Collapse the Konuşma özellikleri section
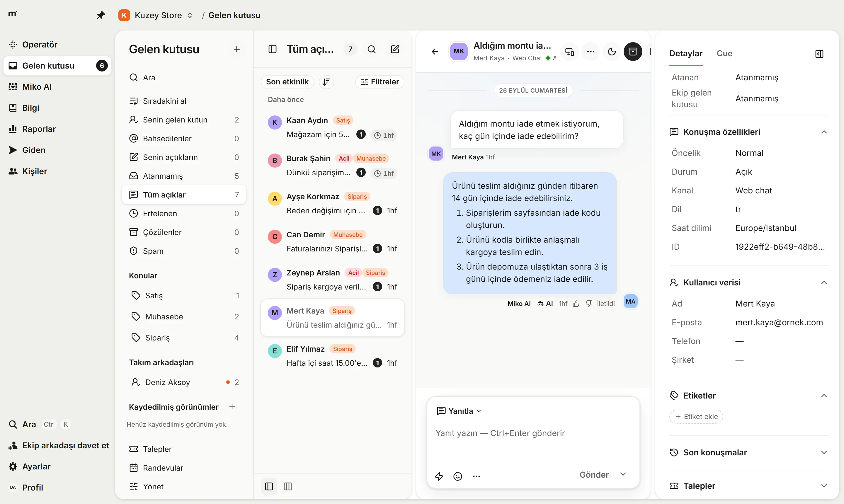 (824, 132)
